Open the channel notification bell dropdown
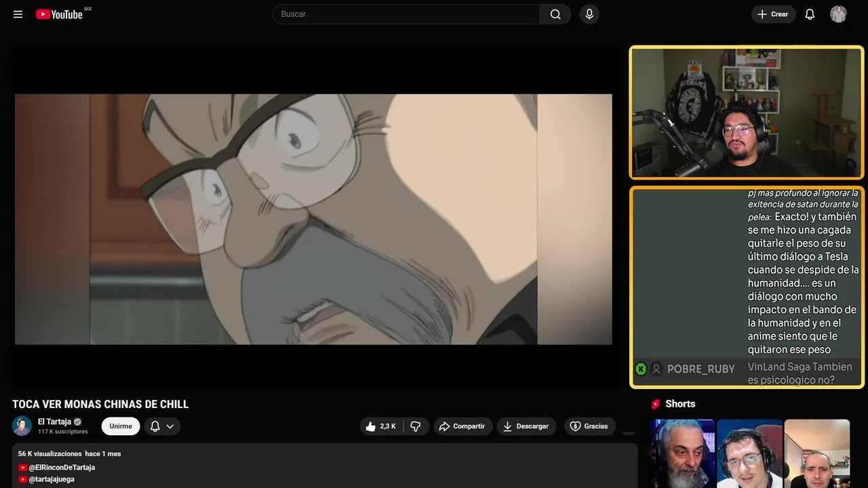 [x=162, y=426]
